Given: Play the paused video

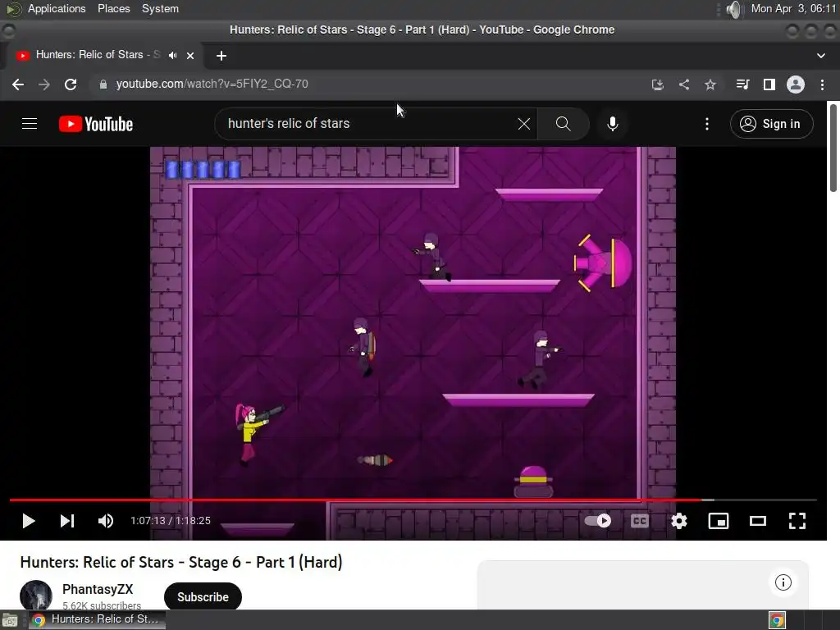Looking at the screenshot, I should [x=29, y=521].
